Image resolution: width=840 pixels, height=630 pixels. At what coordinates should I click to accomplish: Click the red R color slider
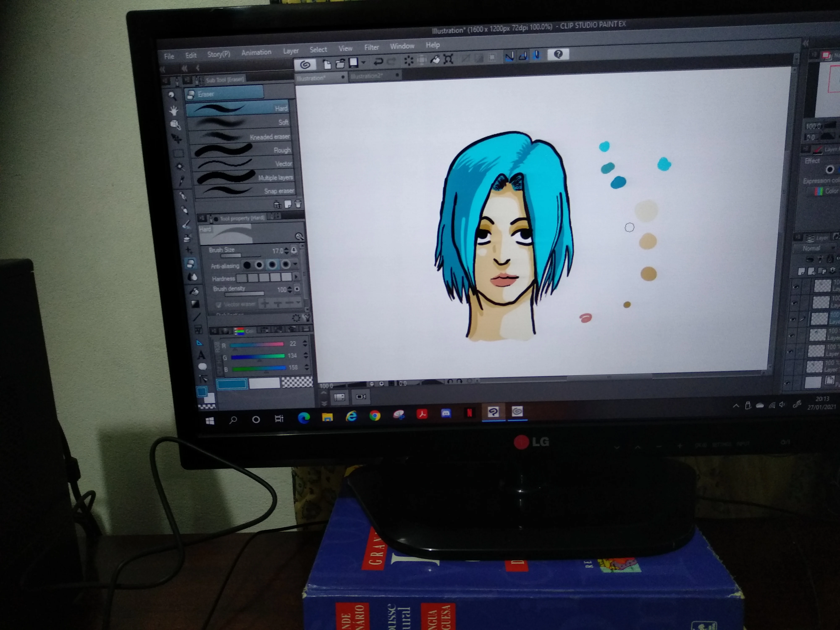257,344
